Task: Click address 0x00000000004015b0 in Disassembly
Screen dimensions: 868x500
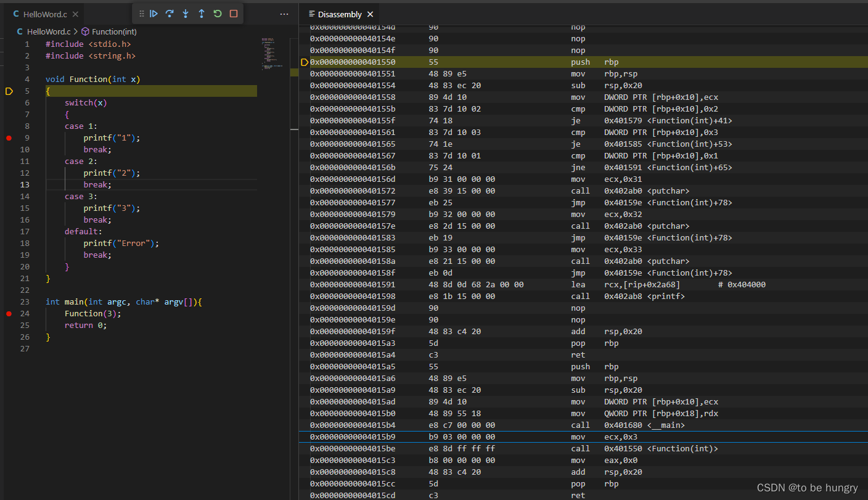Action: tap(353, 414)
